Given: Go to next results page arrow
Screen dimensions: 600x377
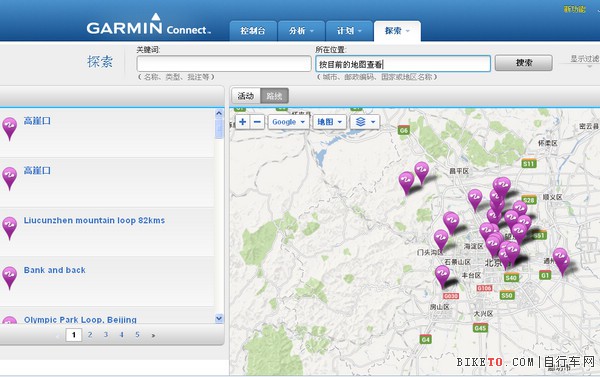Looking at the screenshot, I should click(x=153, y=335).
